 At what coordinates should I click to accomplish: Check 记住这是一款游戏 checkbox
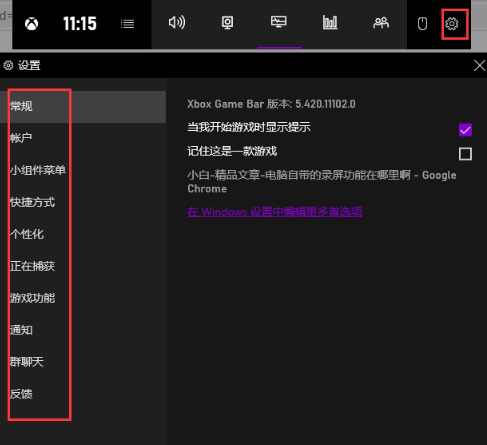point(465,154)
